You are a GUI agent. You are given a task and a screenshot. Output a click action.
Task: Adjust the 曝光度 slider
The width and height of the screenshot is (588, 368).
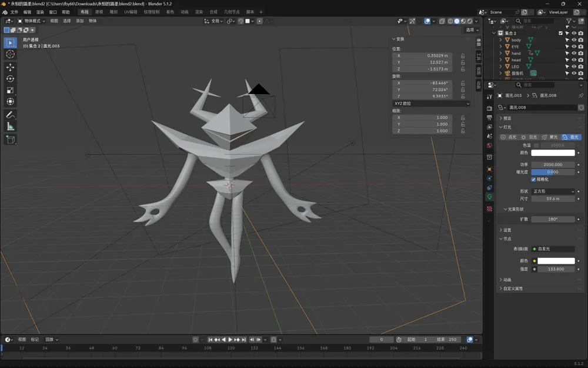[553, 172]
